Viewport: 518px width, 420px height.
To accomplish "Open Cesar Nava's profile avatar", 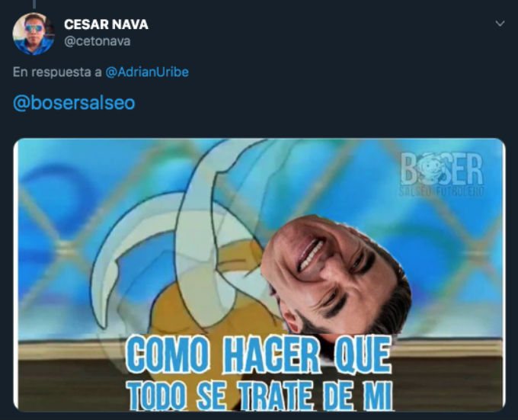I will [34, 34].
